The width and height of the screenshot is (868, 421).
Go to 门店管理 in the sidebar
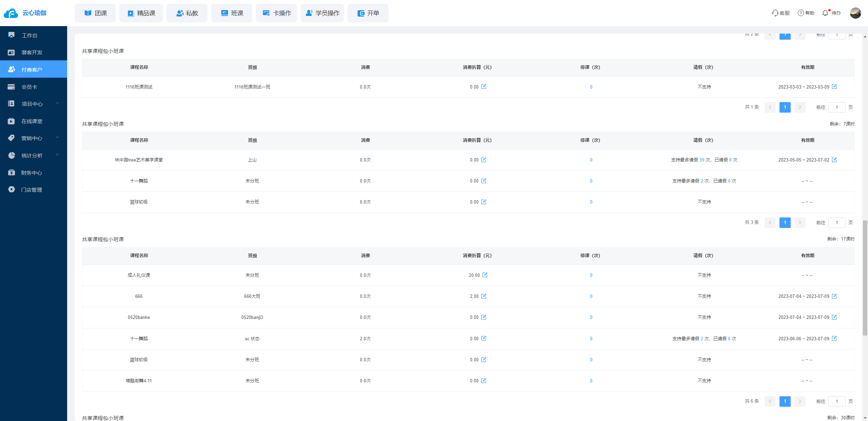[x=34, y=190]
